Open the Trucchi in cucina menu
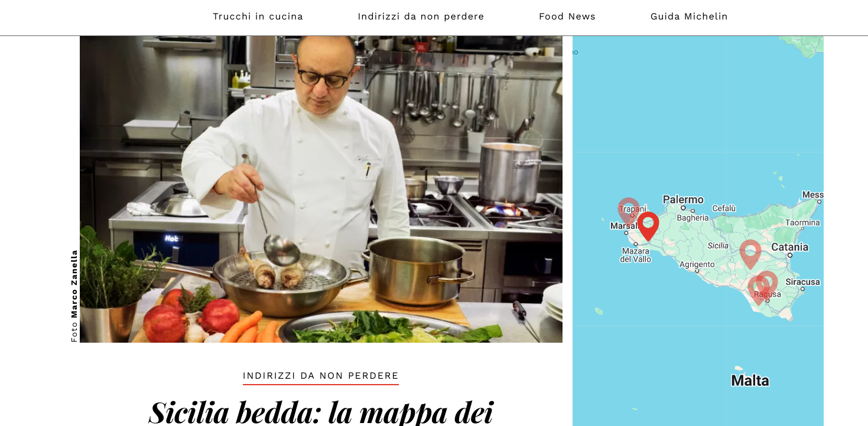The height and width of the screenshot is (426, 868). (258, 17)
